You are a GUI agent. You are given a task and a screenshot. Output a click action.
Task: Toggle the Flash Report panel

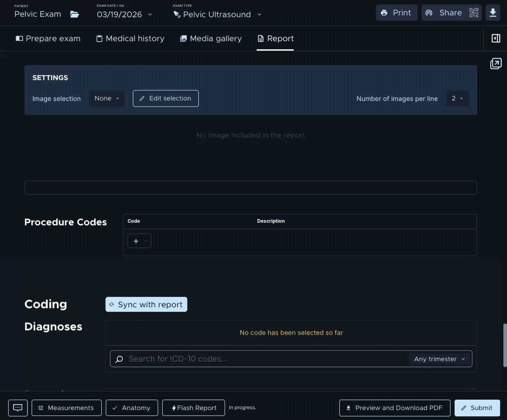click(x=193, y=407)
